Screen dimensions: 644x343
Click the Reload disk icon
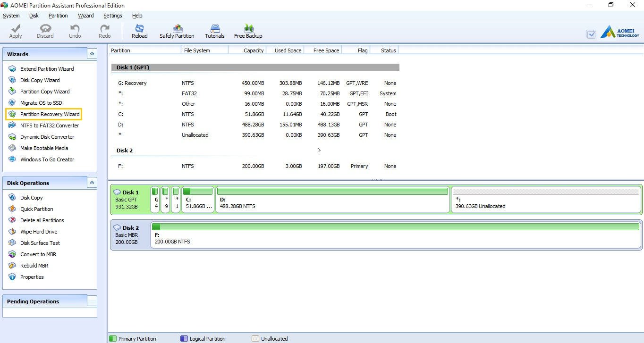139,29
